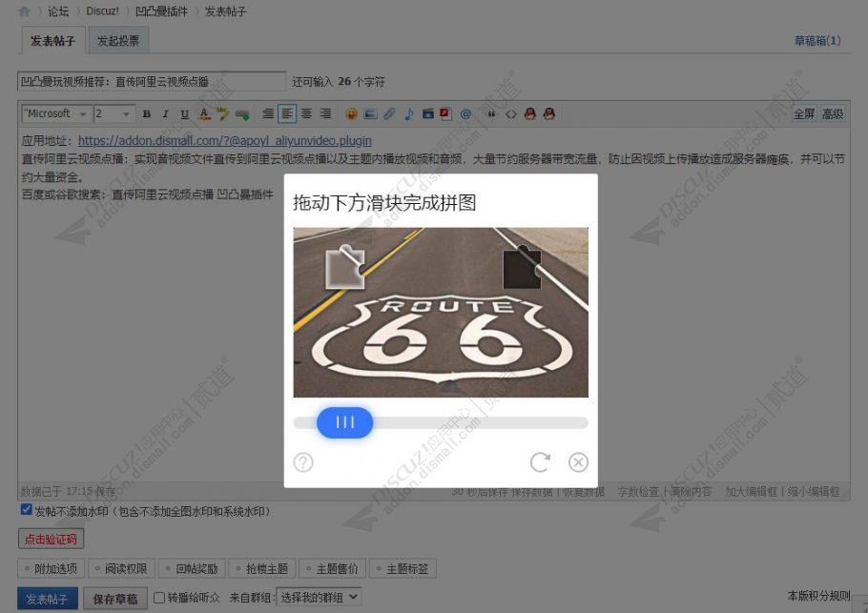Expand the 主题售价 section
868x613 pixels.
333,569
